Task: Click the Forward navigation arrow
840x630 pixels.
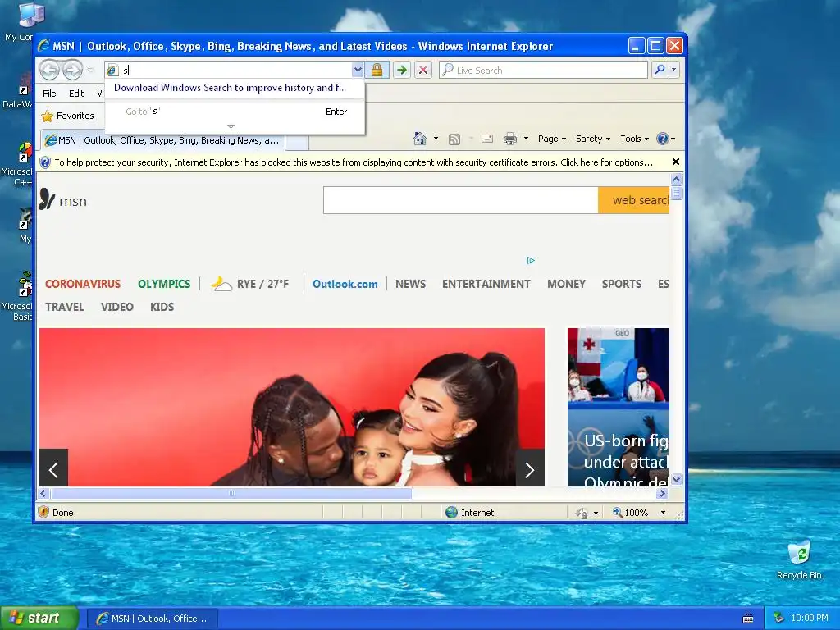Action: coord(73,70)
